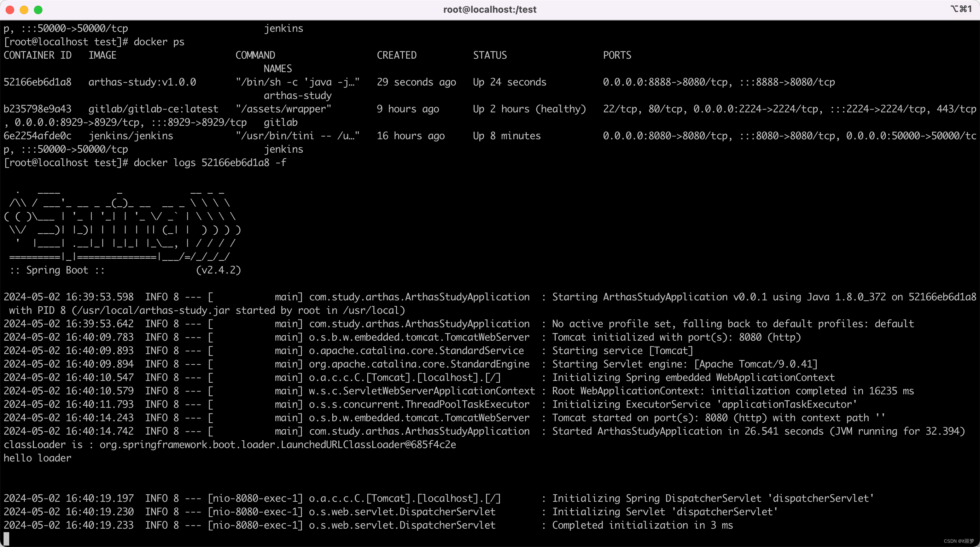980x547 pixels.
Task: Click the green fullscreen window button
Action: click(x=38, y=10)
